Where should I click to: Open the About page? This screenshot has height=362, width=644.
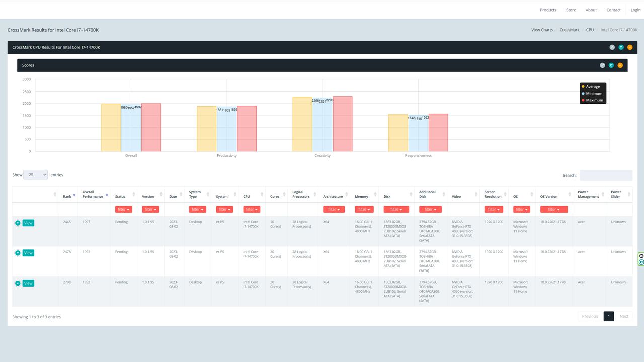pyautogui.click(x=591, y=10)
